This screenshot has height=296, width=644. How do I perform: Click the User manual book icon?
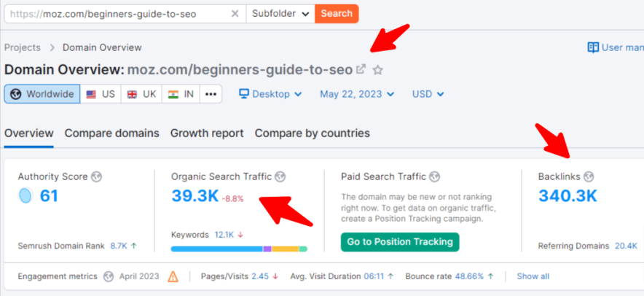pyautogui.click(x=593, y=47)
